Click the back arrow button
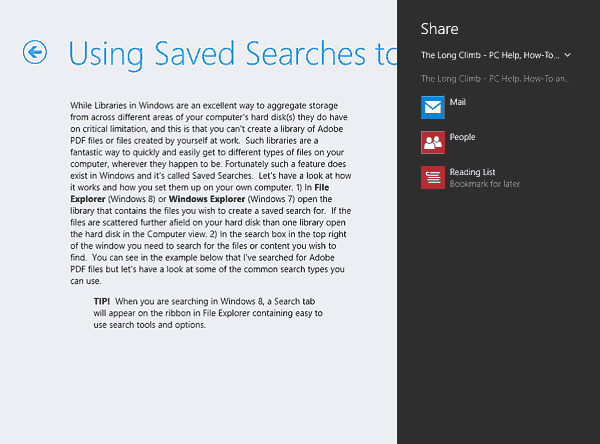Screen dimensions: 600x444 click(35, 52)
